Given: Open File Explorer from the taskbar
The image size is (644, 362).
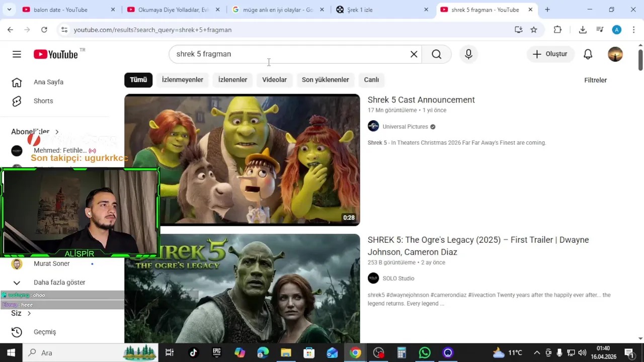Looking at the screenshot, I should click(x=286, y=352).
